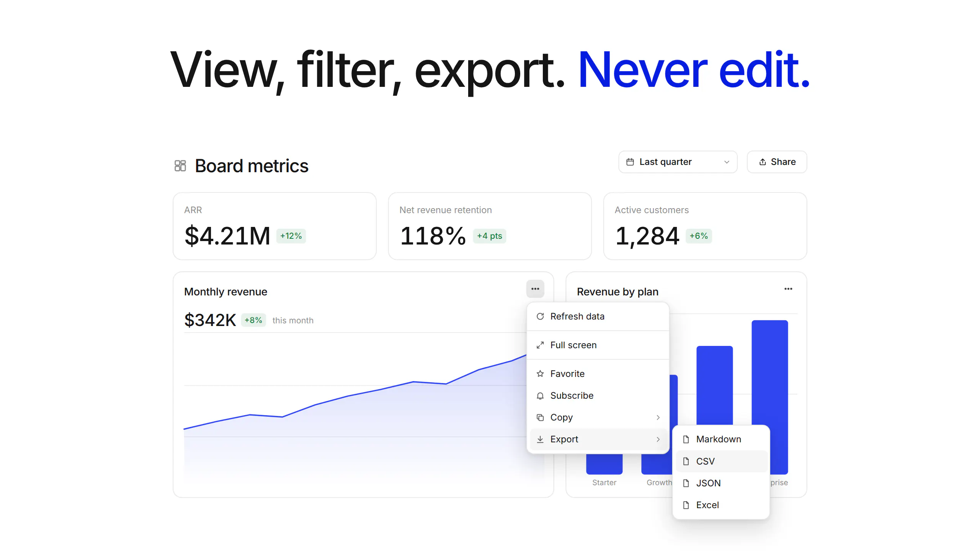Viewport: 980px width, 551px height.
Task: Click the Revenue by plan heading
Action: coord(617,292)
